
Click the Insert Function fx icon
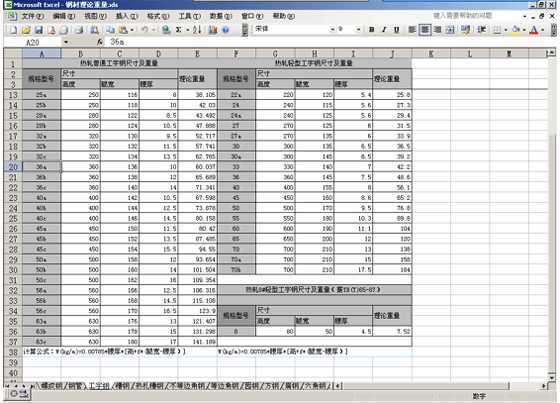click(100, 43)
